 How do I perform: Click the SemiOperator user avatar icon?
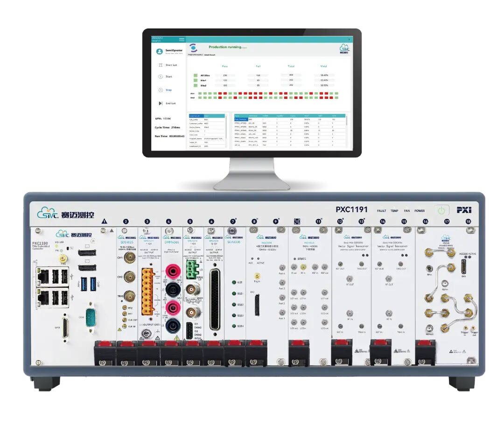159,51
